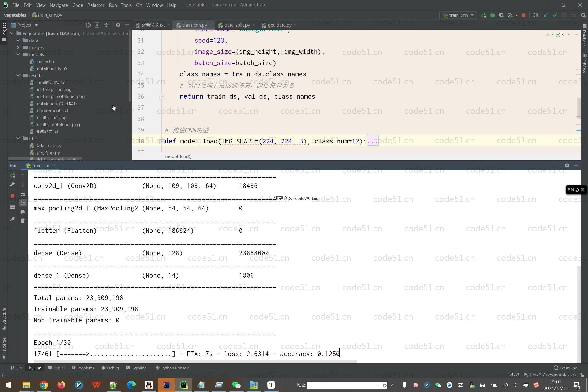Open Chrome from the Windows taskbar
588x392 pixels.
pyautogui.click(x=44, y=385)
